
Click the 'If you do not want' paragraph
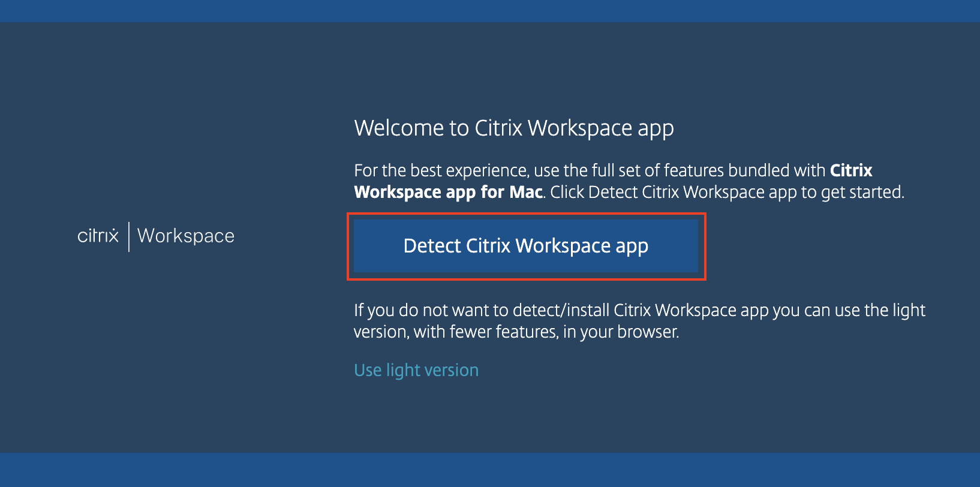pos(639,310)
